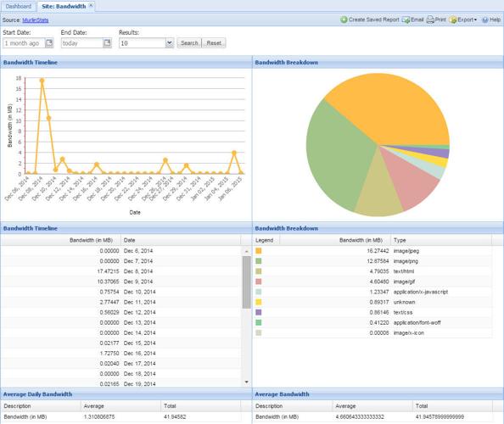Viewport: 504px width, 424px height.
Task: Click the green image/png legend swatch
Action: click(259, 261)
